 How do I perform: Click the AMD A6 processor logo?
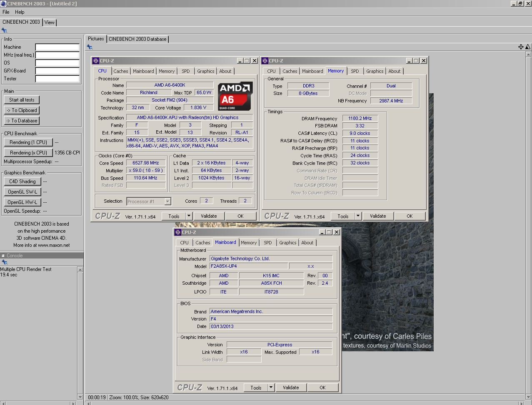[x=235, y=96]
